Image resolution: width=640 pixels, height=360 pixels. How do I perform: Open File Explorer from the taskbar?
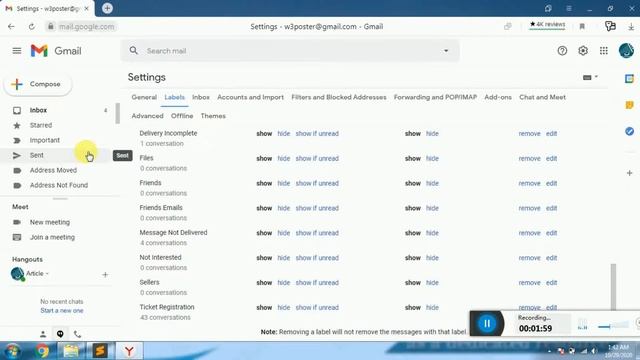tap(71, 351)
